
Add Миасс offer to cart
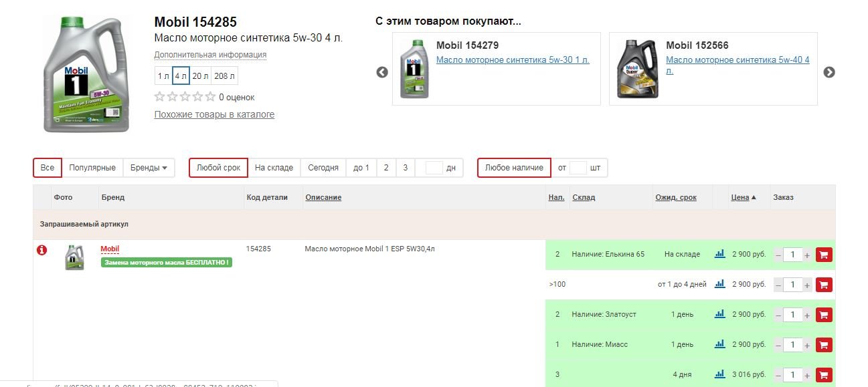point(824,345)
